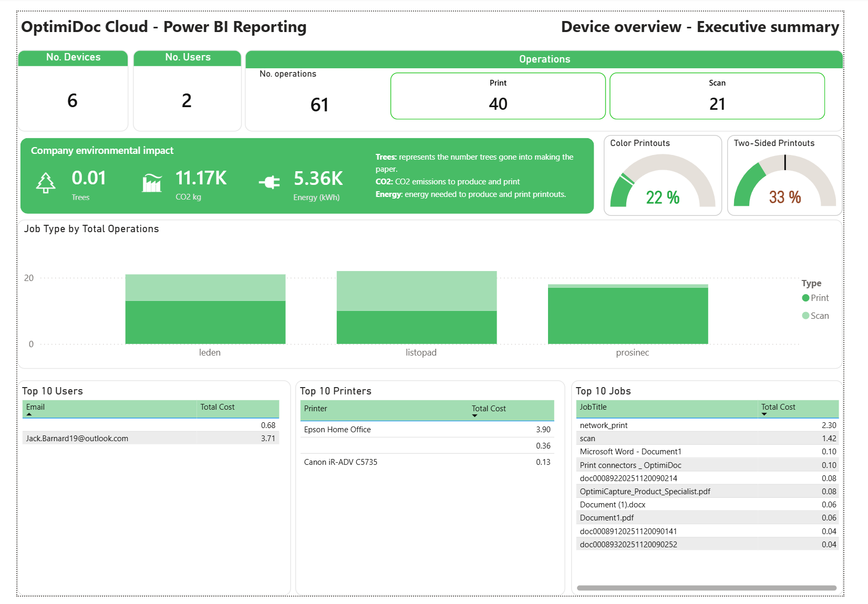This screenshot has width=868, height=604.
Task: Click the Color Printouts gauge chart
Action: click(663, 181)
